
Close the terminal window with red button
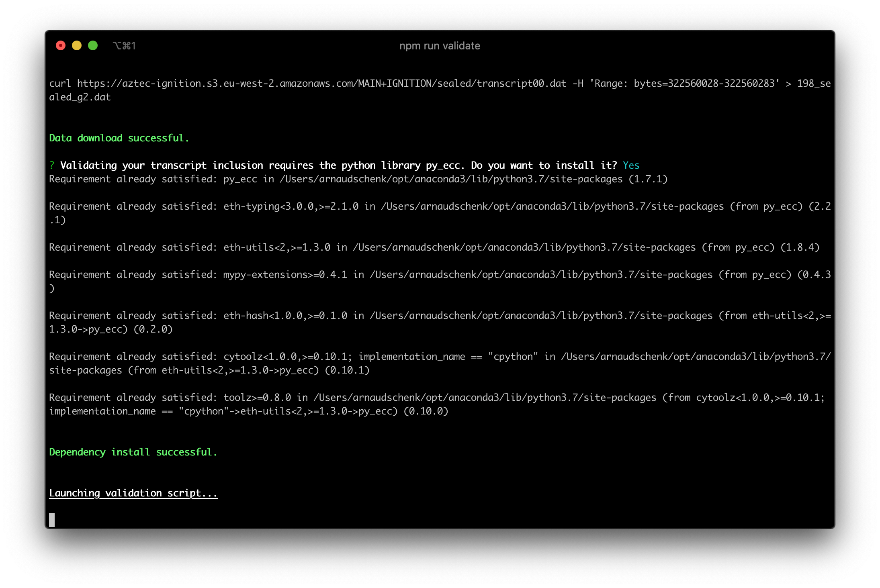[x=61, y=46]
